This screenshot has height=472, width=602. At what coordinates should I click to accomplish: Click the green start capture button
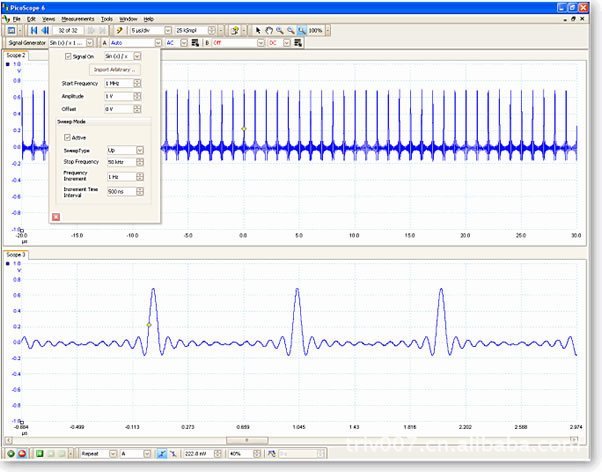click(9, 453)
